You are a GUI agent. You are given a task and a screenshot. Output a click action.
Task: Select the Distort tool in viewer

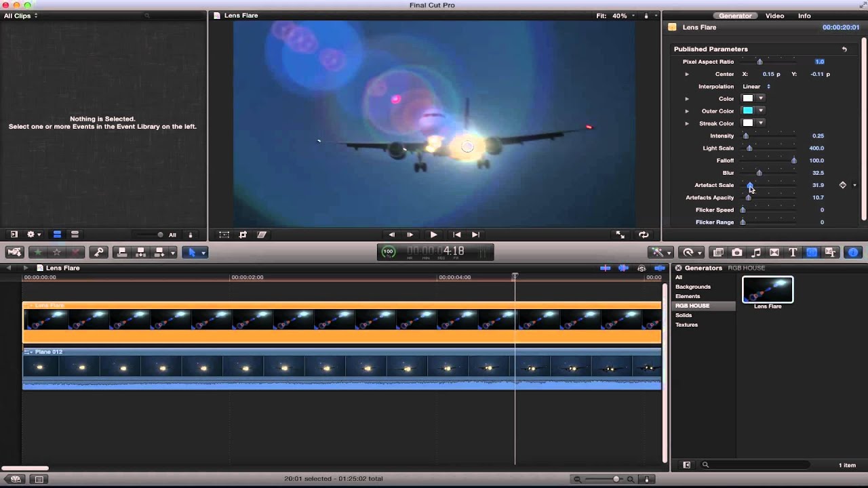point(262,235)
